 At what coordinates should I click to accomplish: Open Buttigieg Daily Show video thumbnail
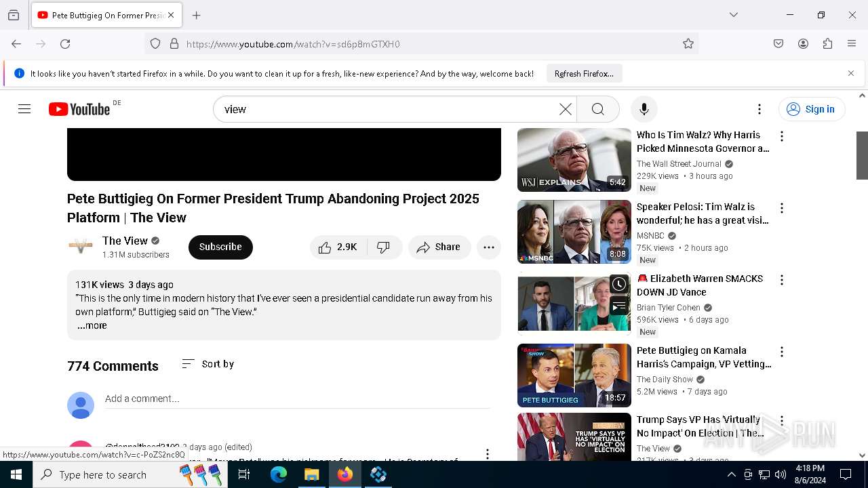click(574, 375)
